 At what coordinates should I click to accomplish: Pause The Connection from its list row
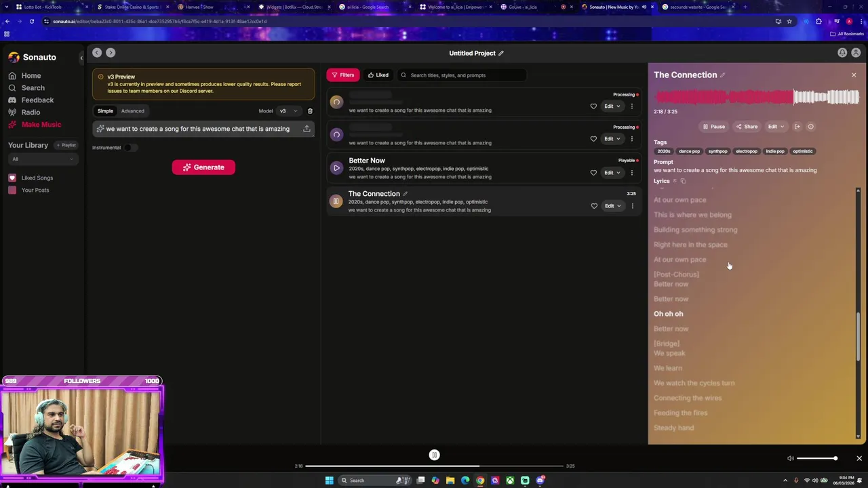[336, 201]
